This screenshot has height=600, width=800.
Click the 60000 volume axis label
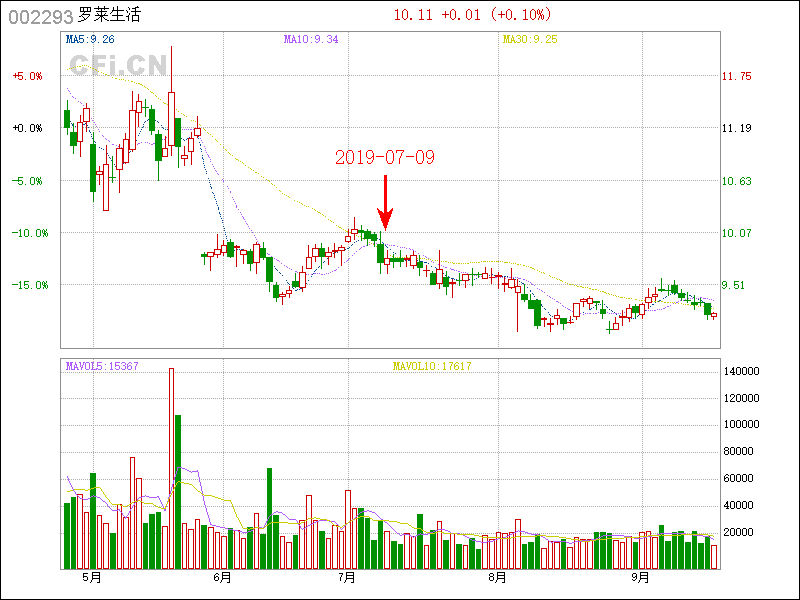(x=739, y=478)
